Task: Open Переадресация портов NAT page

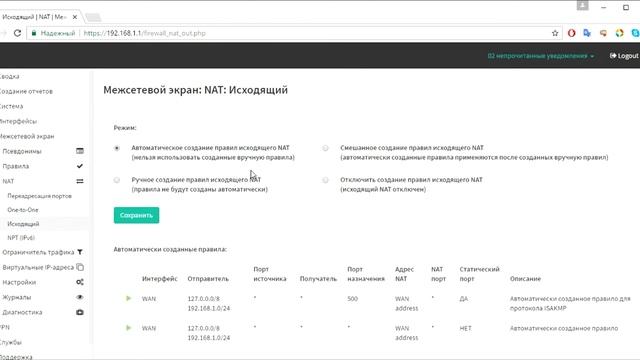Action: pyautogui.click(x=40, y=196)
